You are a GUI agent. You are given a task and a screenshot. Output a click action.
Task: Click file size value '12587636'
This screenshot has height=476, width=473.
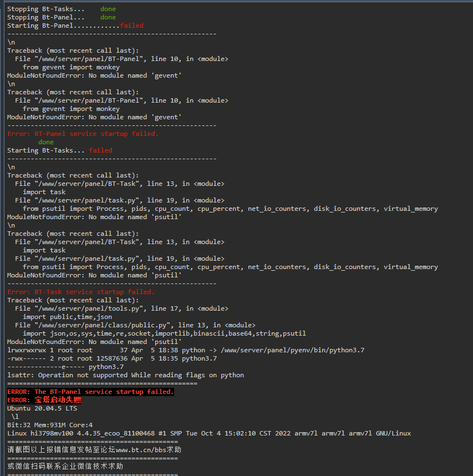click(x=112, y=358)
